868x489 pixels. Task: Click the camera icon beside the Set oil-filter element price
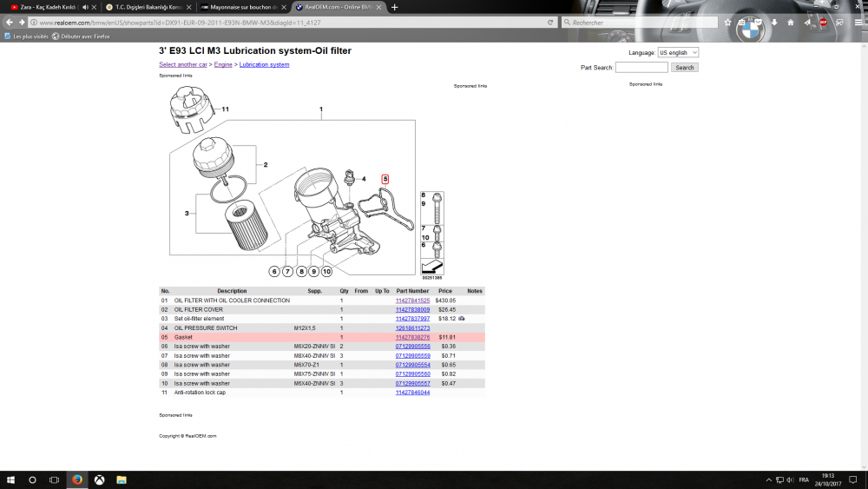click(462, 319)
